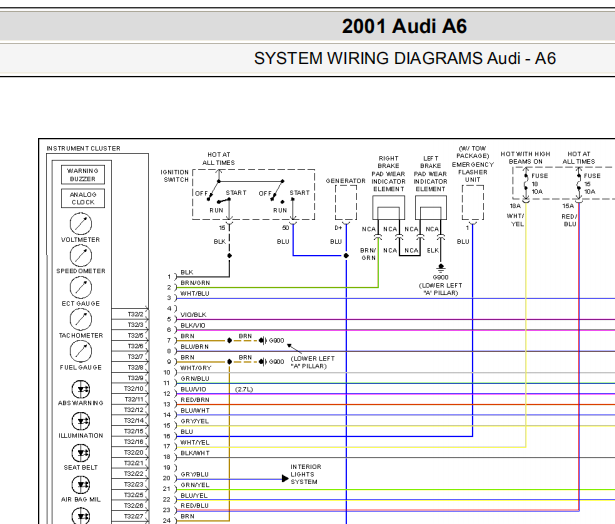Click the '18A' fuse output label
The width and height of the screenshot is (615, 524).
pyautogui.click(x=515, y=206)
